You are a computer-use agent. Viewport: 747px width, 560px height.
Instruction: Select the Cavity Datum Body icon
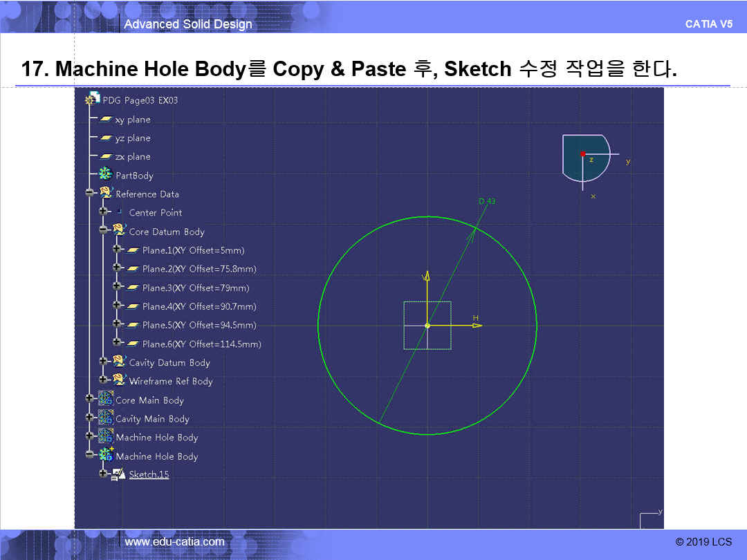(119, 362)
